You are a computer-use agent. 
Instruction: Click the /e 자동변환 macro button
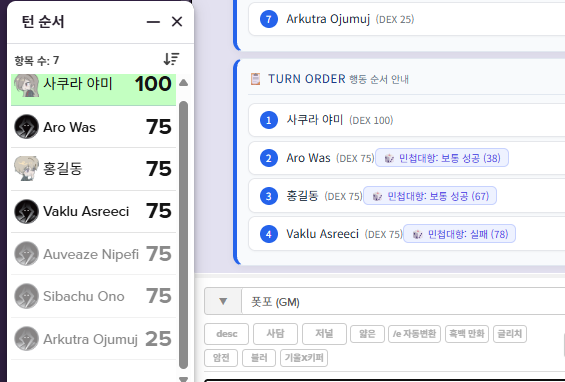click(414, 334)
